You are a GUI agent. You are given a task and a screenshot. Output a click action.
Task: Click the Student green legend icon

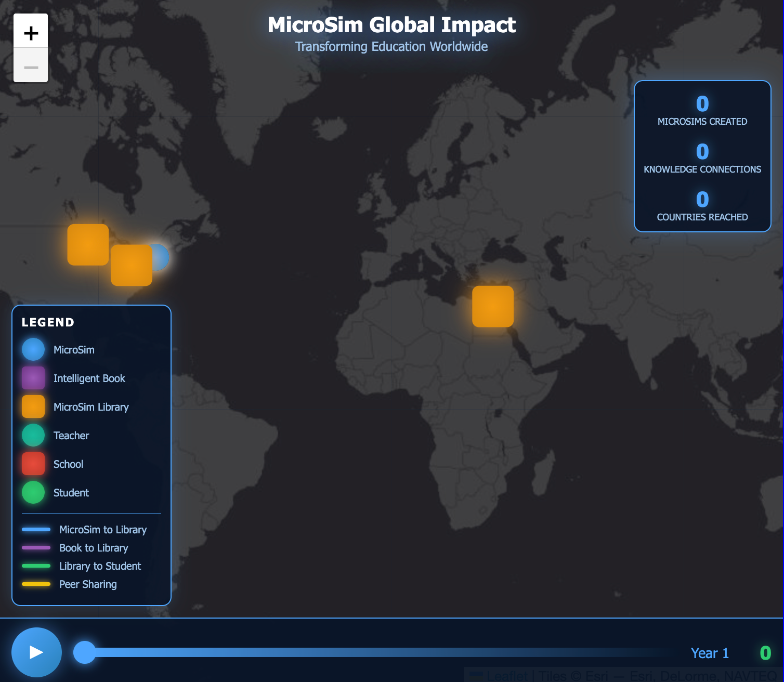click(33, 492)
